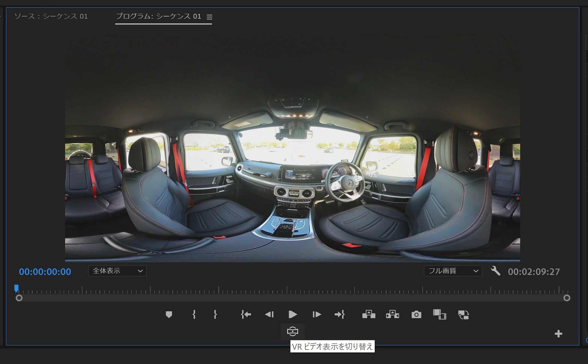588x364 pixels.
Task: Click the Add Marker icon
Action: [x=169, y=315]
